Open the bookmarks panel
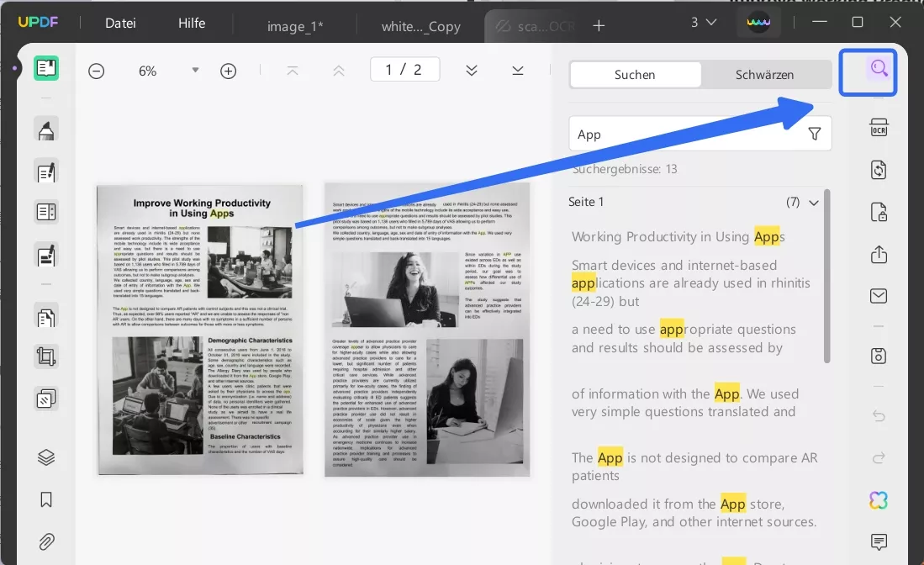The width and height of the screenshot is (924, 565). [46, 499]
